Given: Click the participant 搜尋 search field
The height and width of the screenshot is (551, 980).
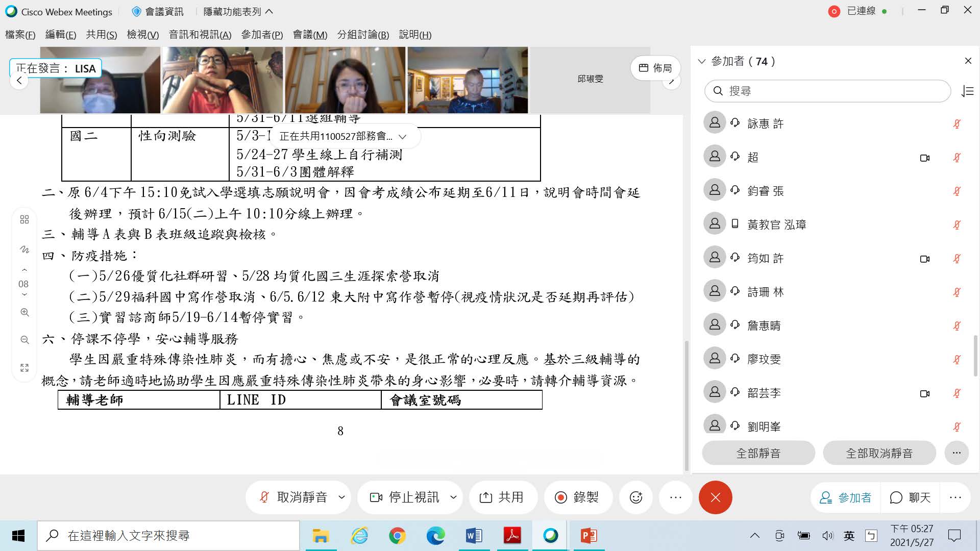Looking at the screenshot, I should tap(827, 91).
